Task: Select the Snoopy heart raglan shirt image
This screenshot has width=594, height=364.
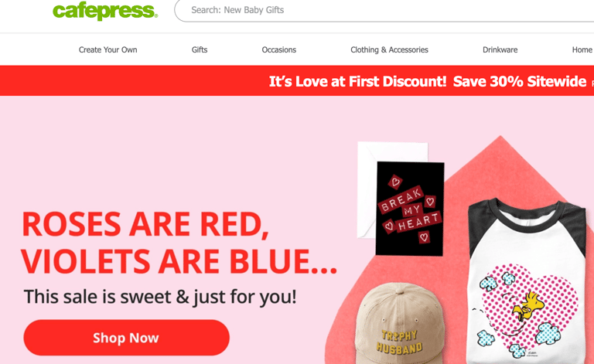Action: [x=528, y=282]
